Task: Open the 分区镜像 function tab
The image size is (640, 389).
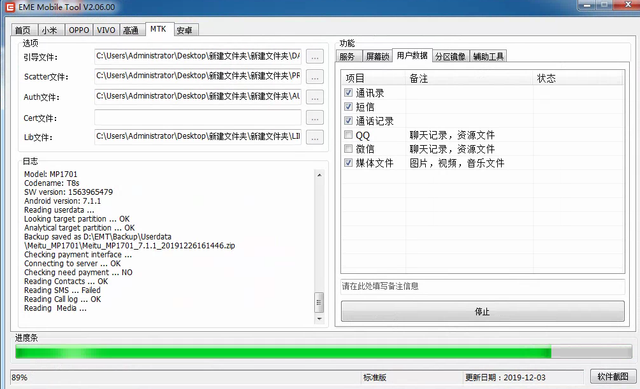Action: [x=451, y=56]
